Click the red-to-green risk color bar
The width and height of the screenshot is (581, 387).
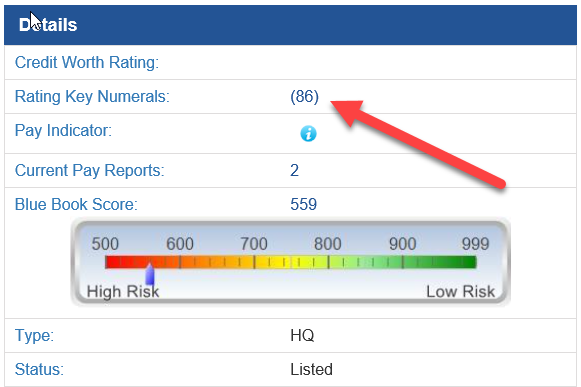point(291,262)
